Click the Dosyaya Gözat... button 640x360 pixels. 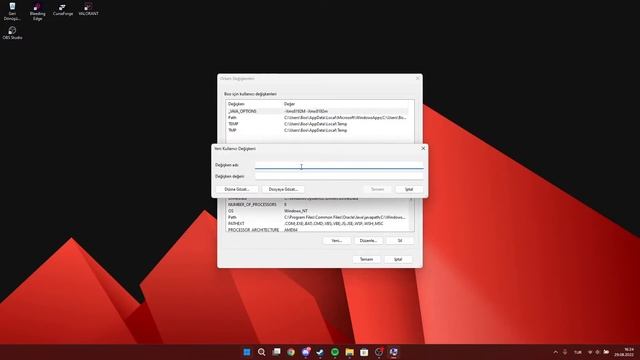pyautogui.click(x=283, y=189)
